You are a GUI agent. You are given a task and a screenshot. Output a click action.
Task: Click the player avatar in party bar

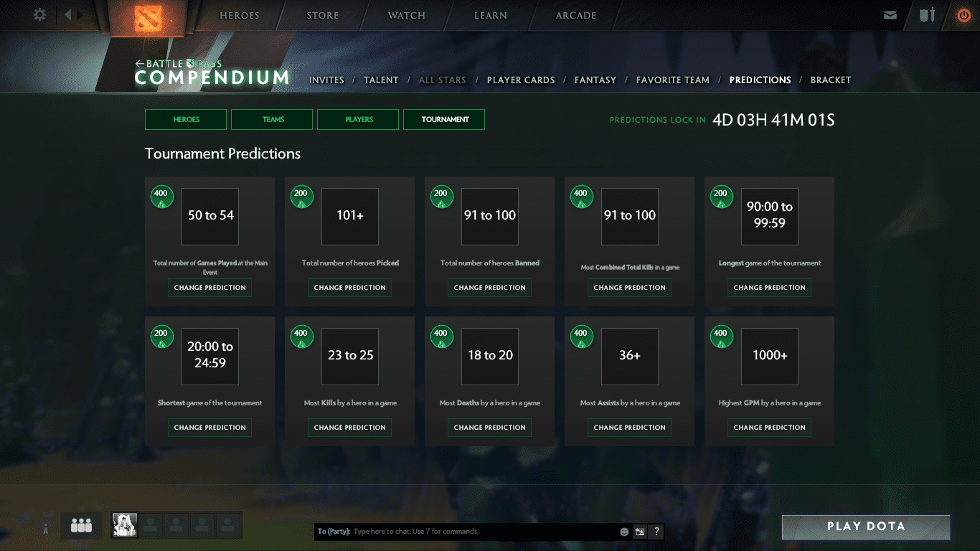pos(125,525)
